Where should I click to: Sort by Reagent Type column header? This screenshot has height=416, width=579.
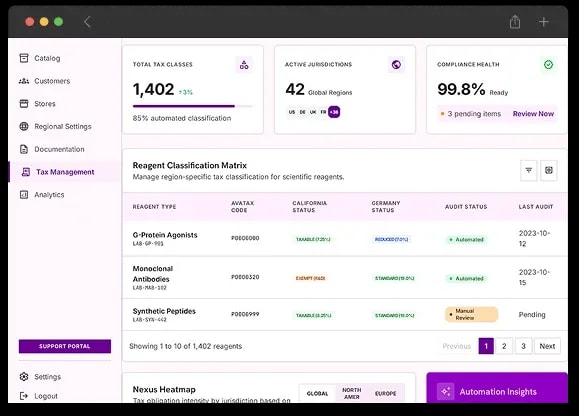(x=154, y=207)
